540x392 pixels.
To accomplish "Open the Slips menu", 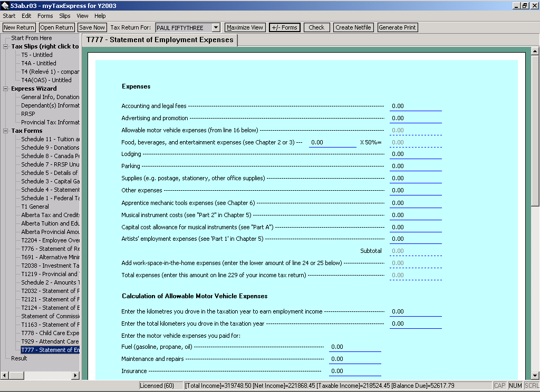I will 65,16.
